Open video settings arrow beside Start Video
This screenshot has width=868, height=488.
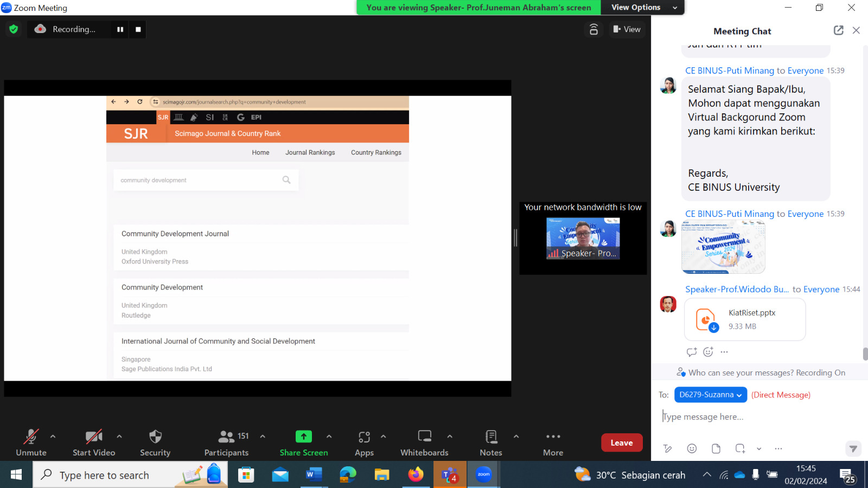point(119,436)
